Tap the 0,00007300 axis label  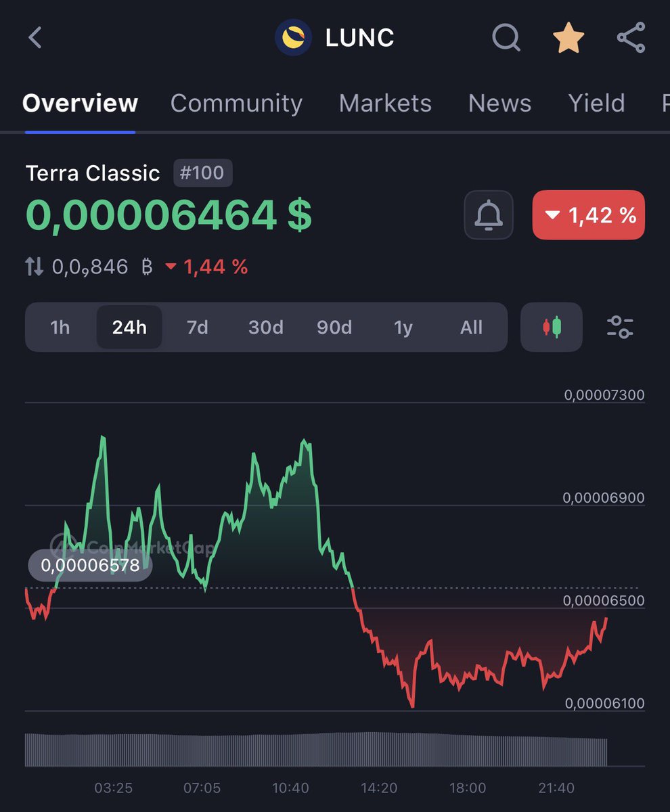(x=604, y=395)
